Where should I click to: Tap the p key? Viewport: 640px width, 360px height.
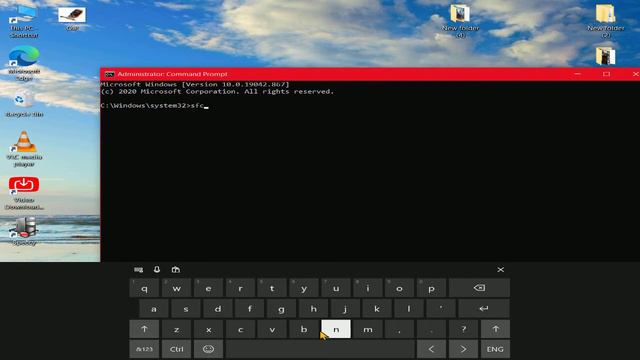tap(431, 288)
